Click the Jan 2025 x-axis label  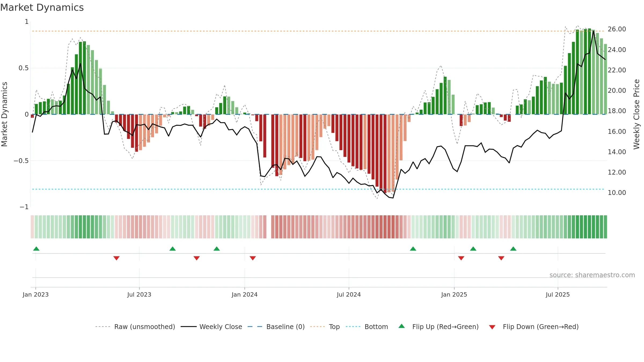click(454, 295)
